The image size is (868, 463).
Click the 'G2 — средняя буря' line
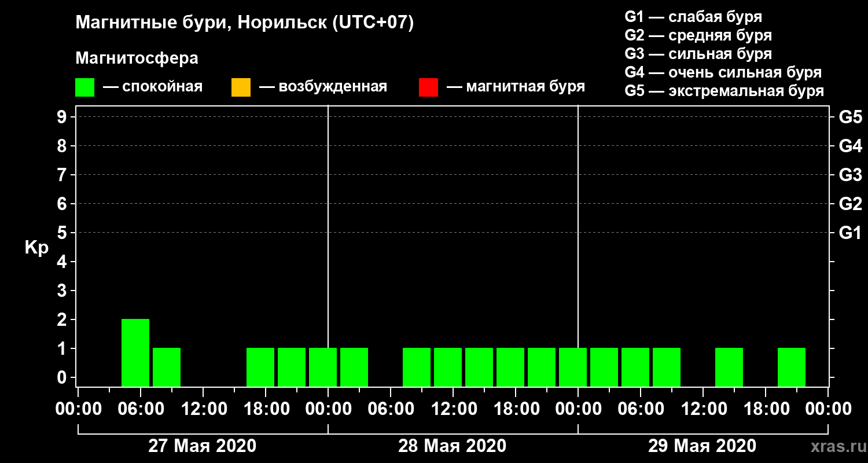pos(698,35)
